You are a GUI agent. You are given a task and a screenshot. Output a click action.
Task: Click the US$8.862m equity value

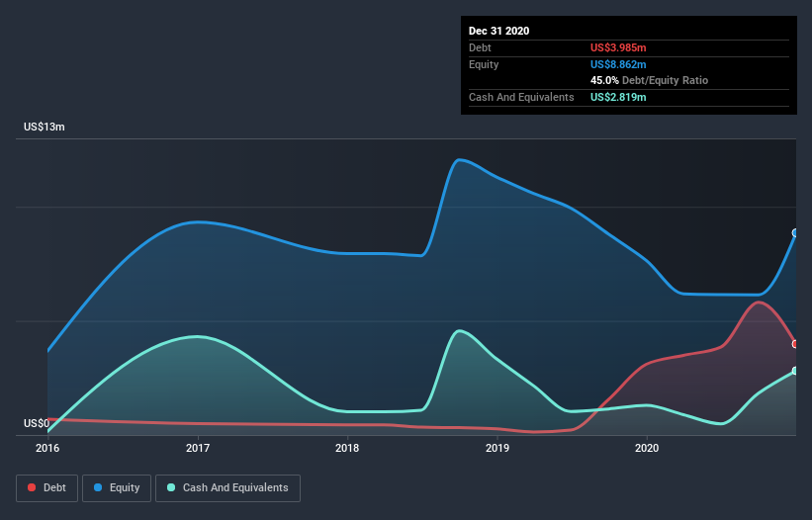618,64
